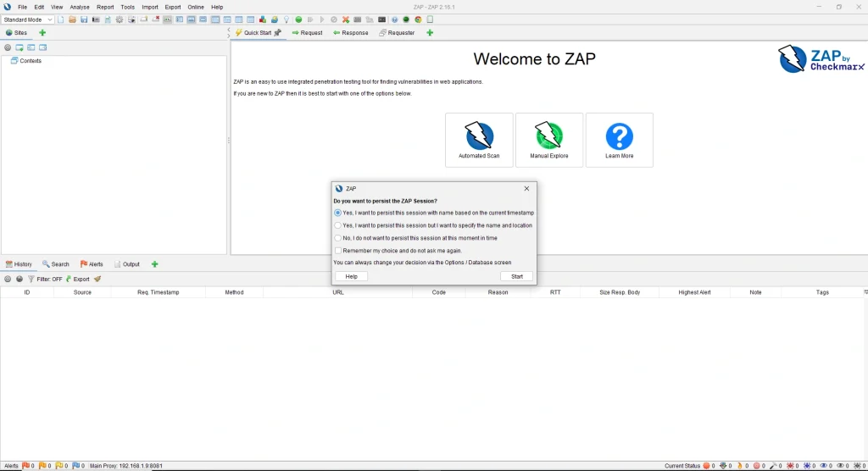The width and height of the screenshot is (868, 471).
Task: Select persist session with timestamp name option
Action: tap(338, 213)
